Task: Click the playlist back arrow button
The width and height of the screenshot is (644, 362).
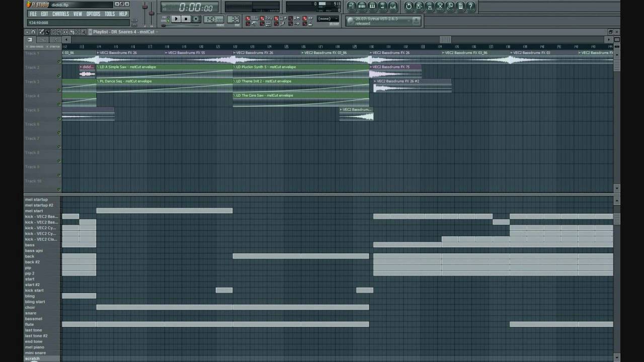Action: (x=66, y=39)
